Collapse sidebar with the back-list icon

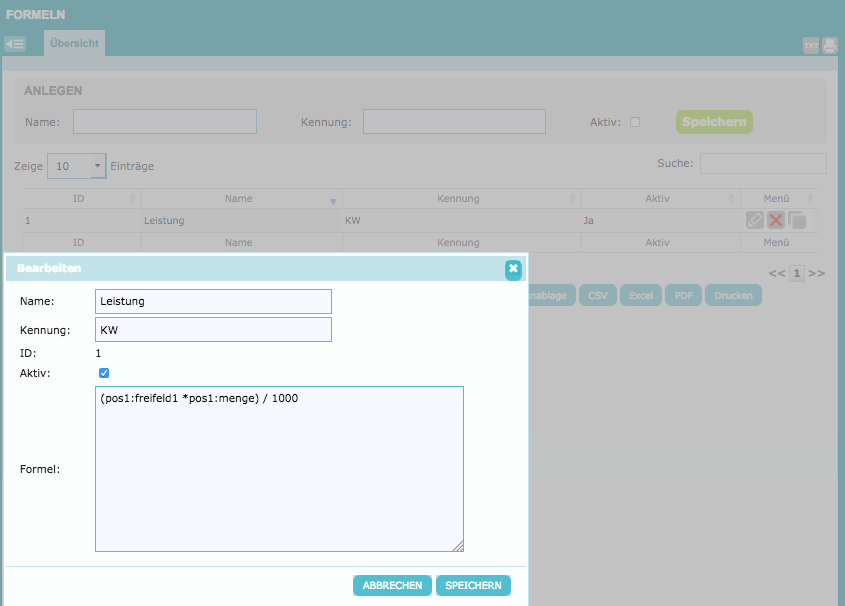click(x=15, y=44)
